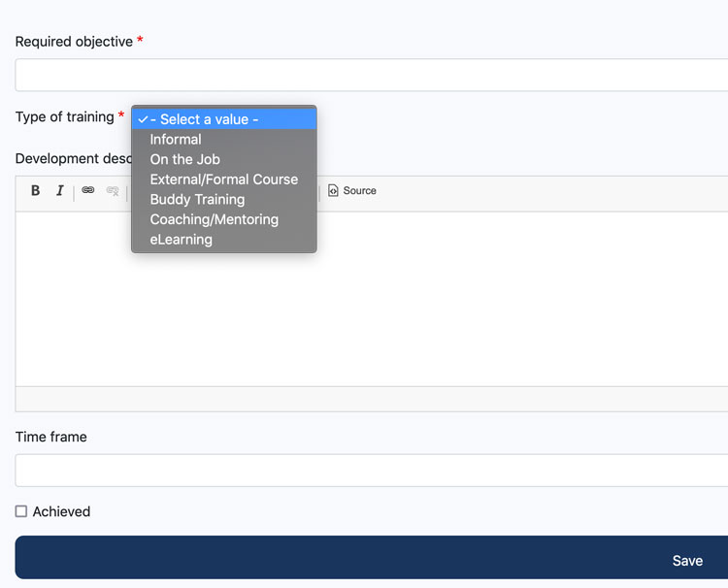This screenshot has width=728, height=588.
Task: Pick External/Formal Course option
Action: 223,180
